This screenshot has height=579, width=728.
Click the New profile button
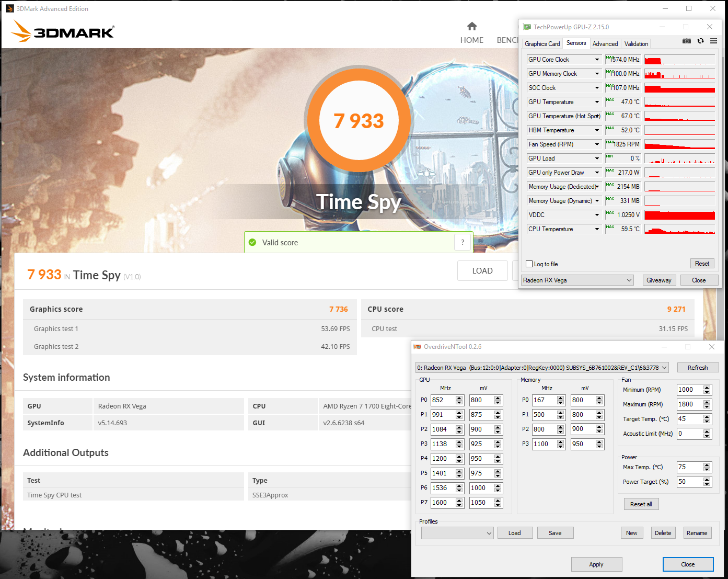tap(632, 533)
